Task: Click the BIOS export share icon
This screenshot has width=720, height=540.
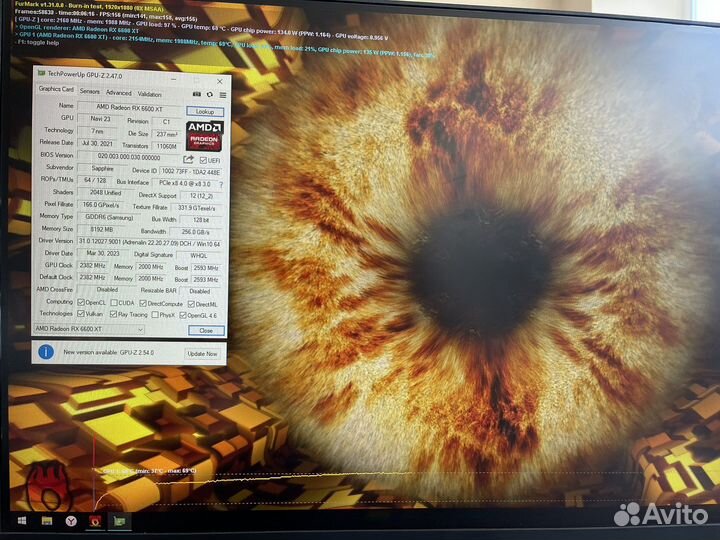Action: click(188, 159)
